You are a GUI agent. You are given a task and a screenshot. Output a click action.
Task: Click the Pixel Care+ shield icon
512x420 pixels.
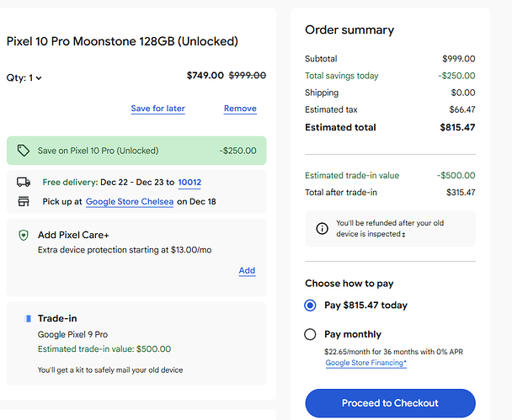[24, 235]
